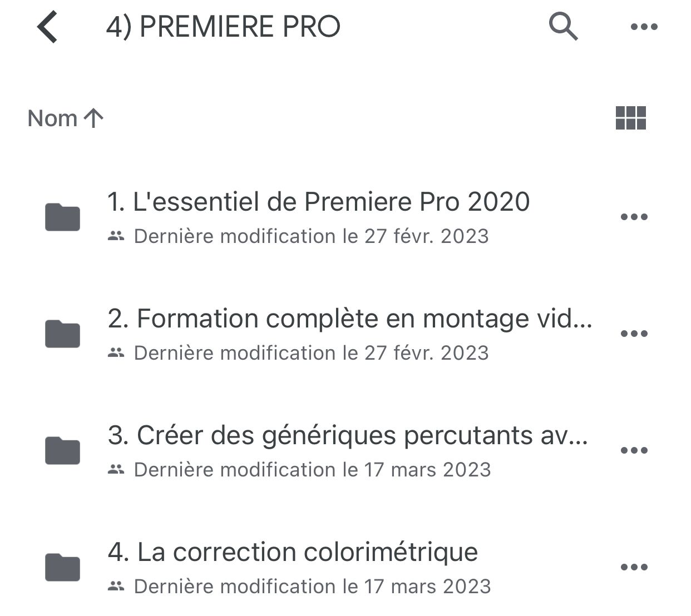Switch to grid view layout
Image resolution: width=691 pixels, height=616 pixels.
631,118
